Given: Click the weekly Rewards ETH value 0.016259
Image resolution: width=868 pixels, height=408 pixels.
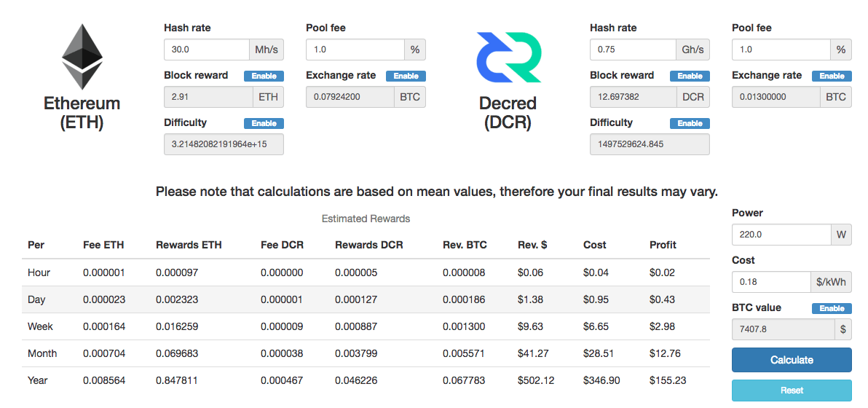Looking at the screenshot, I should tap(177, 326).
